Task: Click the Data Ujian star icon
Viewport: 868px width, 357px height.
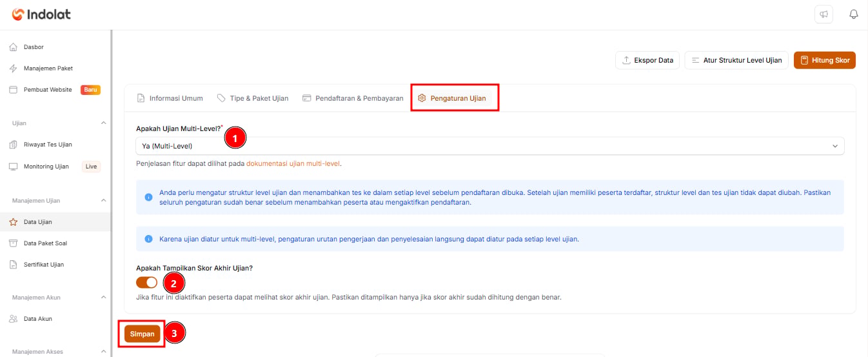Action: [13, 222]
